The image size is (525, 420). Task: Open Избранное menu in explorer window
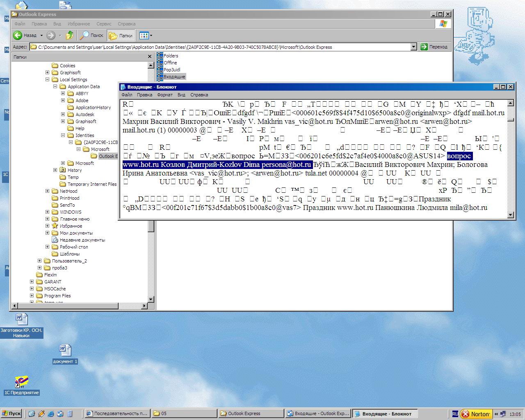click(79, 24)
